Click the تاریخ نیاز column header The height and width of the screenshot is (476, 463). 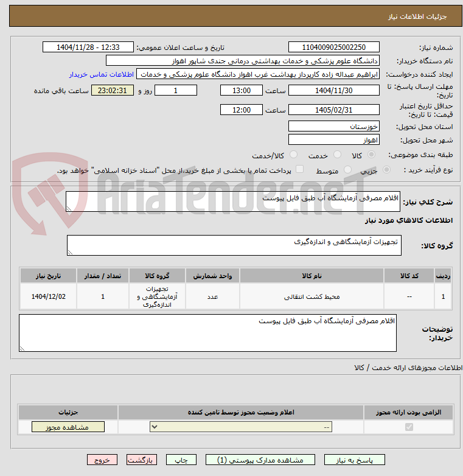point(48,276)
